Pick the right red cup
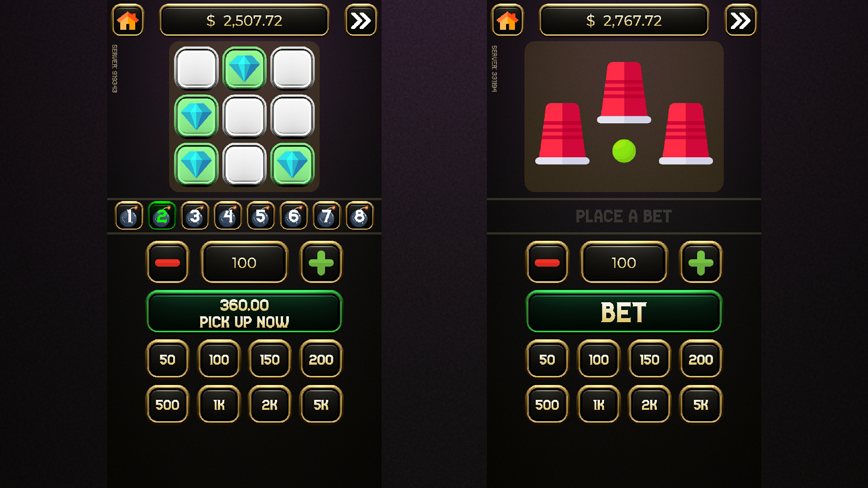Screen dimensions: 868x488 point(686,134)
